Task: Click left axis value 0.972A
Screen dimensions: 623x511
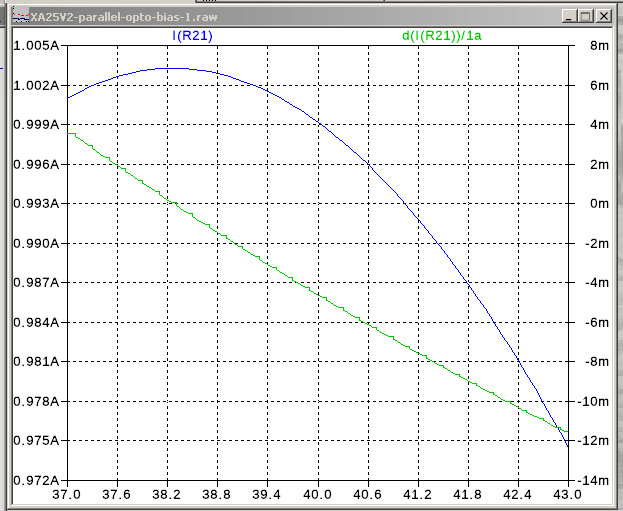Action: [x=36, y=480]
